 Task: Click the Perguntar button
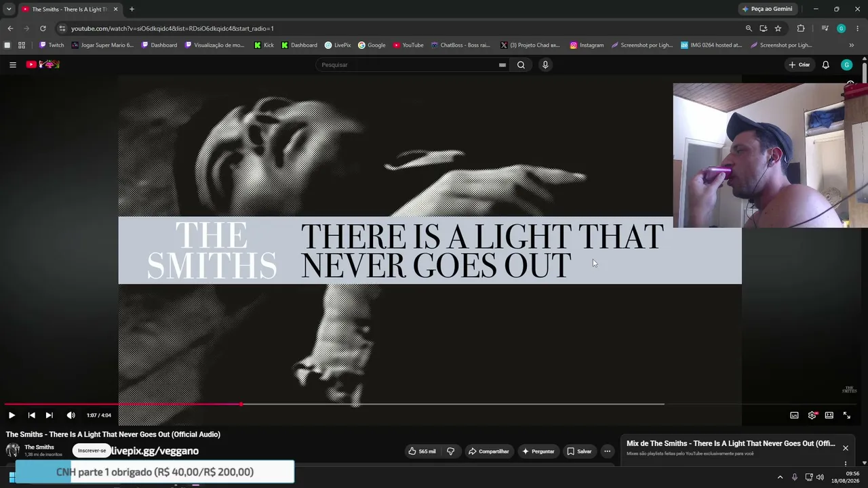click(538, 451)
